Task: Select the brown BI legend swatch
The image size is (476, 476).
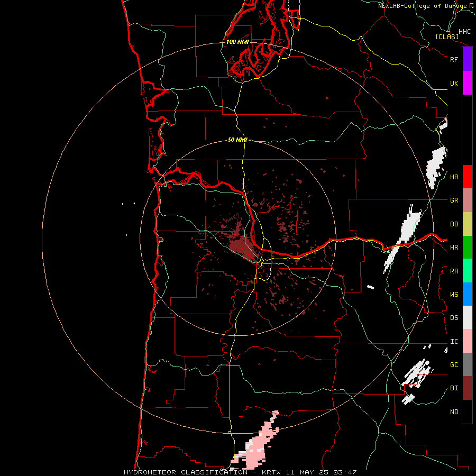Action: [x=467, y=388]
